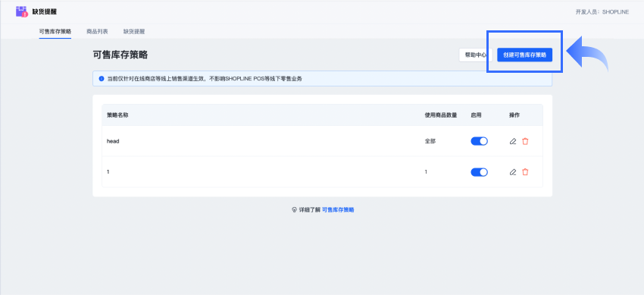This screenshot has height=295, width=644.
Task: Click the 全部 value in head row
Action: click(x=430, y=141)
